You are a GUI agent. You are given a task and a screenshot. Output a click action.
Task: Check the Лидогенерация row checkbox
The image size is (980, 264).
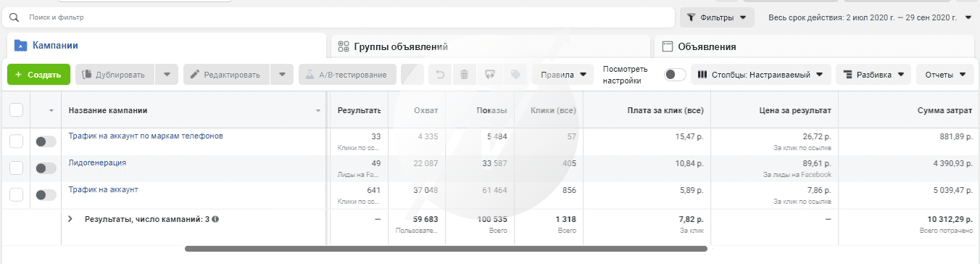(16, 168)
